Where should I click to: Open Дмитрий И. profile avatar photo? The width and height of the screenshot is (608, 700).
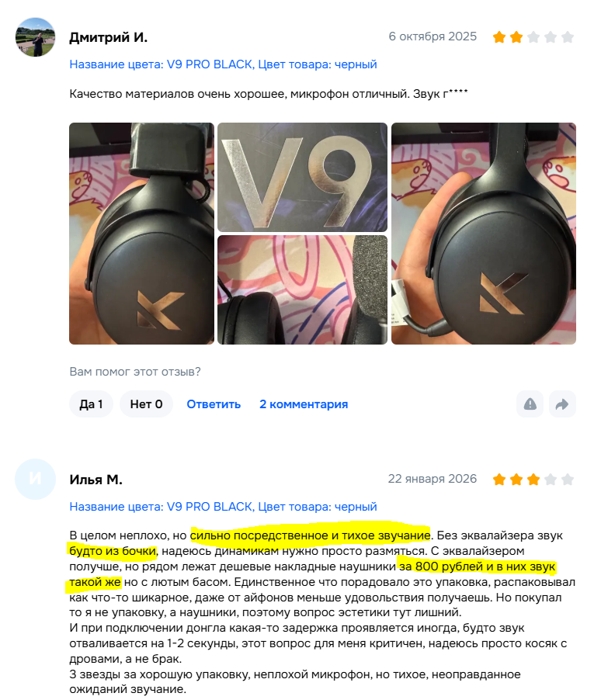click(x=35, y=37)
